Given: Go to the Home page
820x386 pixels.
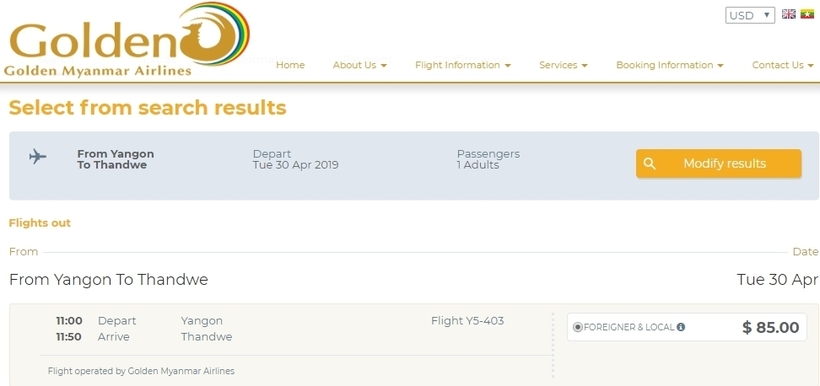Looking at the screenshot, I should 290,65.
